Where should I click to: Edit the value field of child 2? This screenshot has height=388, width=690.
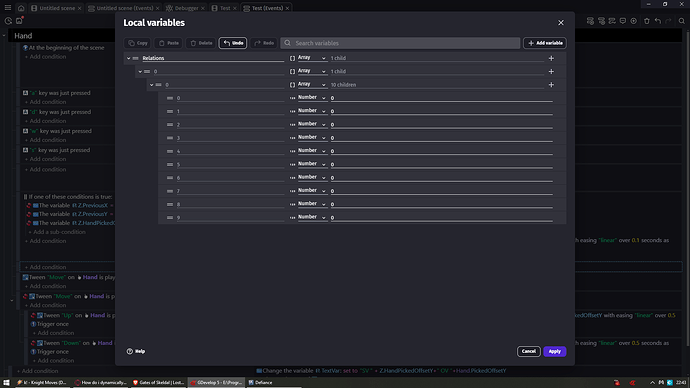441,124
